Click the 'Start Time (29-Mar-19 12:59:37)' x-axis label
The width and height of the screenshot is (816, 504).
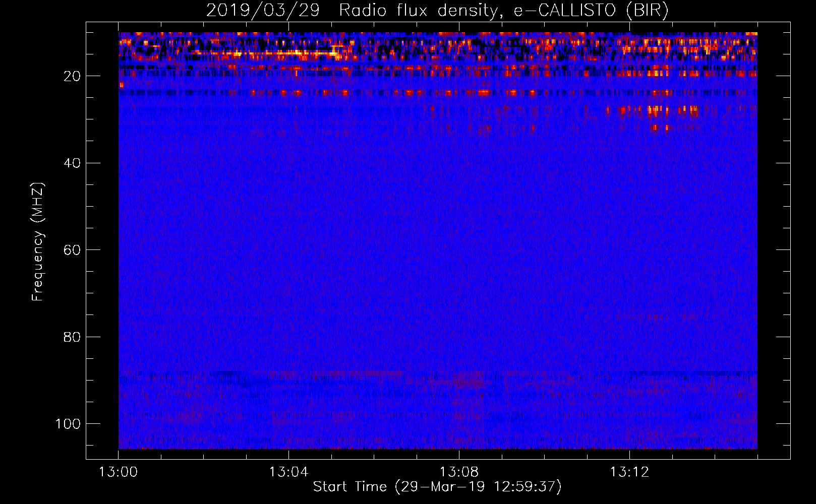click(x=437, y=487)
